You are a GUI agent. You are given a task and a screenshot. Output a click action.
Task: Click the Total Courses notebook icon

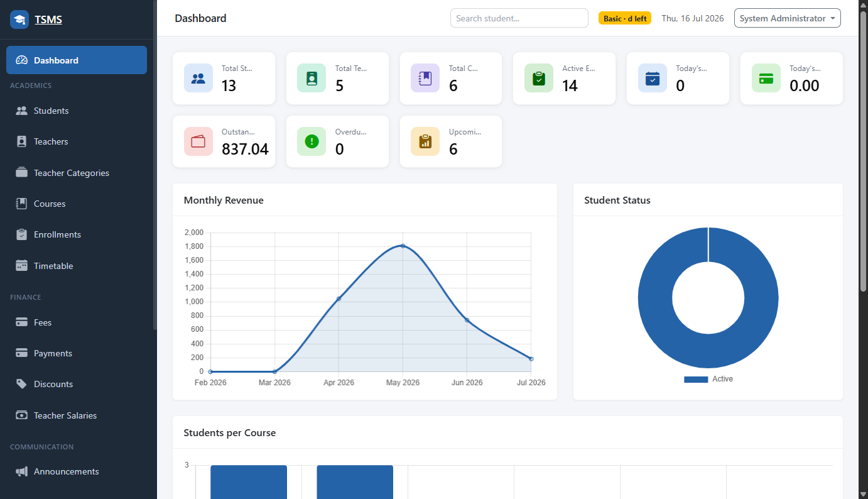[x=425, y=78]
